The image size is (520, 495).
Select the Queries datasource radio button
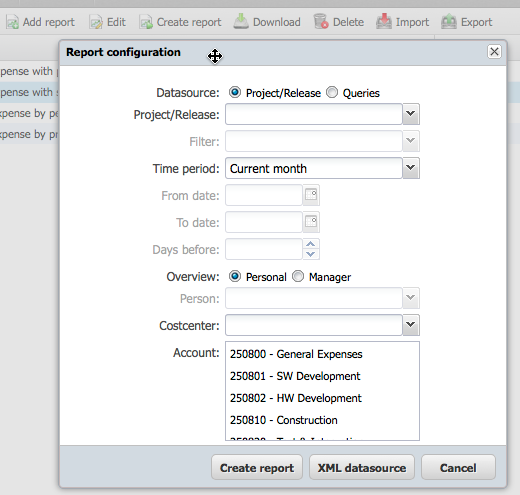point(332,92)
